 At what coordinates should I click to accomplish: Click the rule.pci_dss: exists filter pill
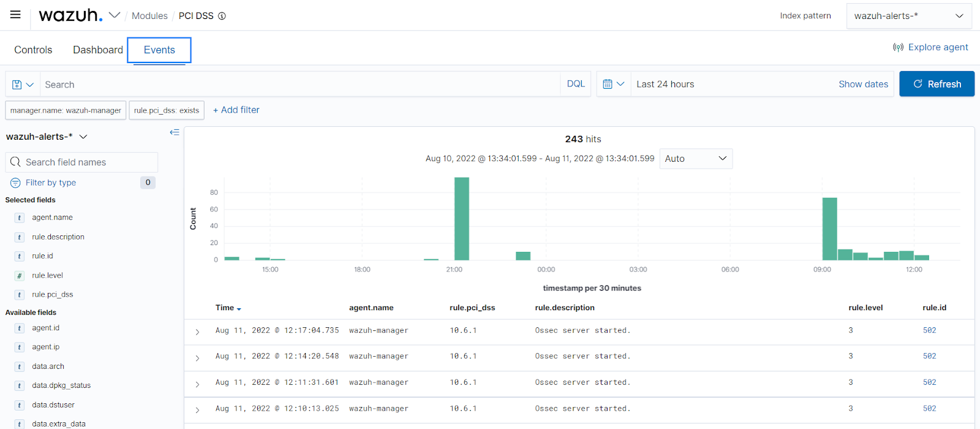point(167,110)
